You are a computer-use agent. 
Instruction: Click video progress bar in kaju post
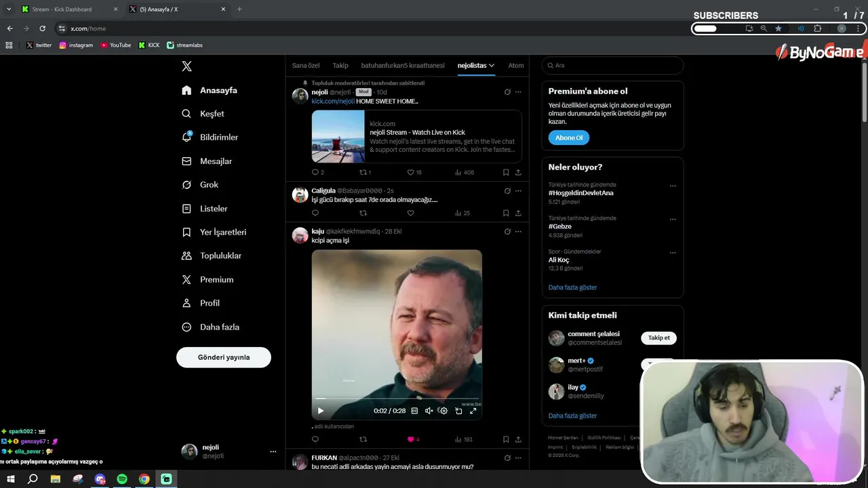(x=397, y=399)
